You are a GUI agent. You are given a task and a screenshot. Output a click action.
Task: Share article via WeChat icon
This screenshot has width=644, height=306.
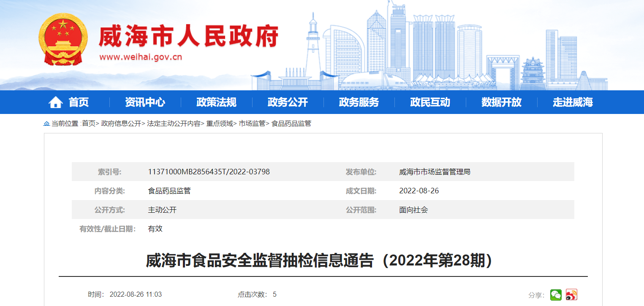(556, 295)
